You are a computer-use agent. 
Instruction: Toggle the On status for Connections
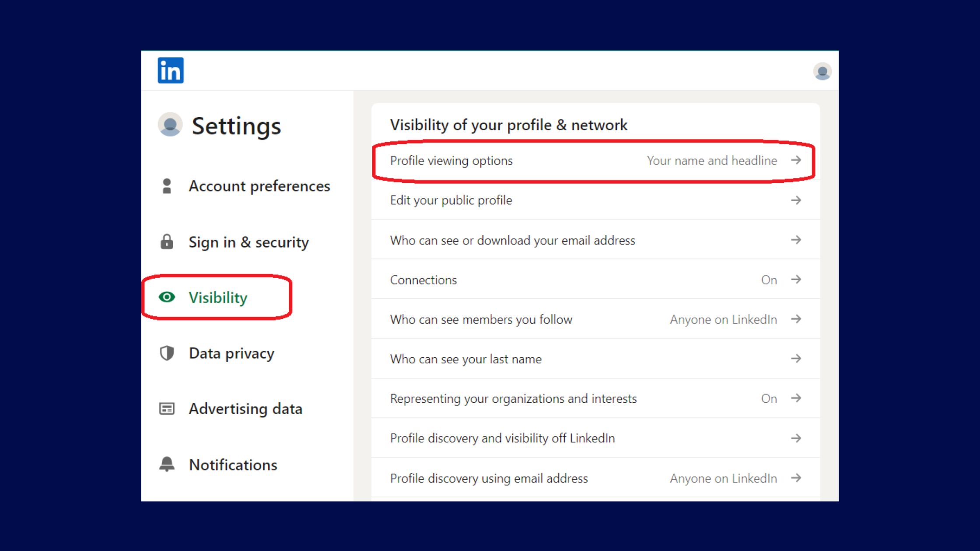coord(769,279)
